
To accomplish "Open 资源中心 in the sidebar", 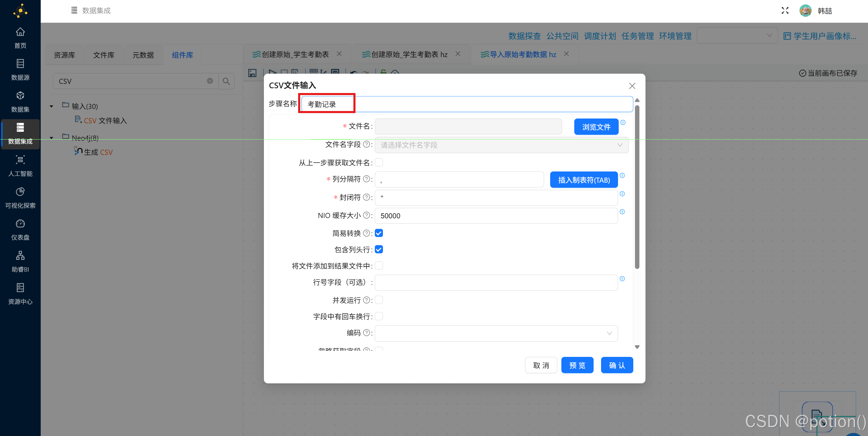I will coord(20,294).
